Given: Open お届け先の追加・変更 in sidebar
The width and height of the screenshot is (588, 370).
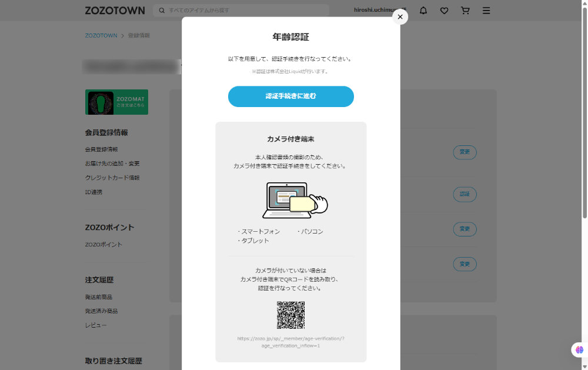Looking at the screenshot, I should point(112,164).
